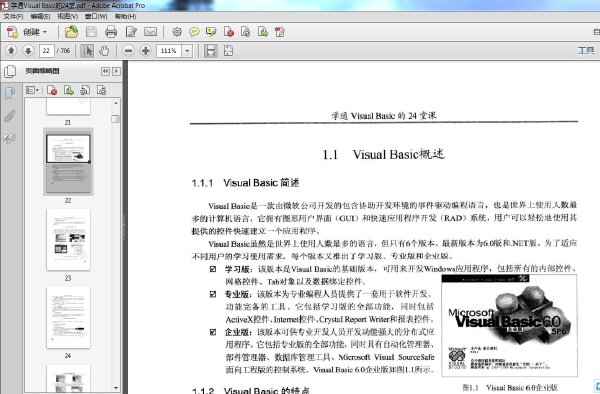Screen dimensions: 600x394
Task: Click thumbnails panel extract pages icon
Action: (x=69, y=90)
